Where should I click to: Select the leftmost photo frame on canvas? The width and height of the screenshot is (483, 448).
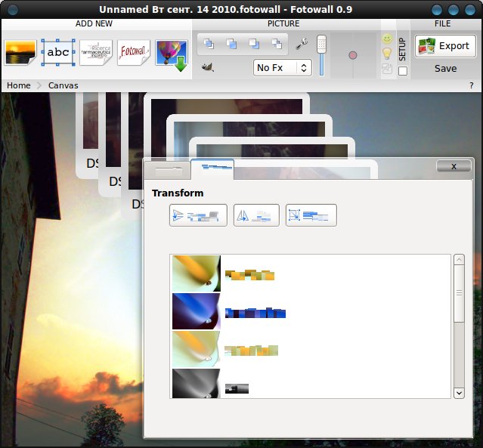pyautogui.click(x=87, y=135)
